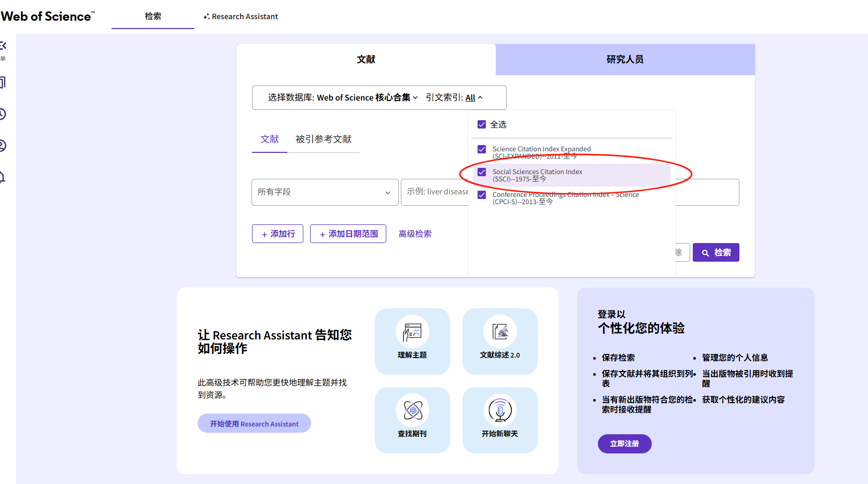Image resolution: width=868 pixels, height=484 pixels.
Task: Click the Web of Science logo
Action: 48,17
